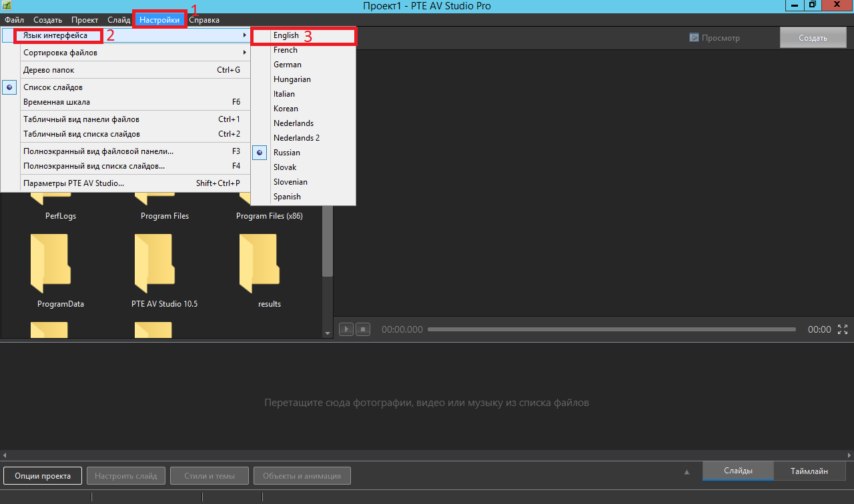Click the Настройки menu
854x504 pixels.
(x=159, y=20)
